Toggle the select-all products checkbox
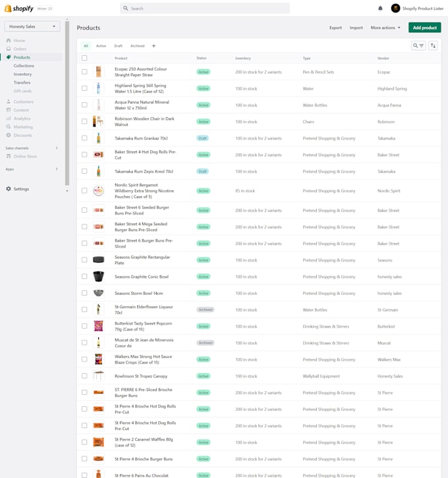Screen dimensions: 448x478 click(x=84, y=58)
